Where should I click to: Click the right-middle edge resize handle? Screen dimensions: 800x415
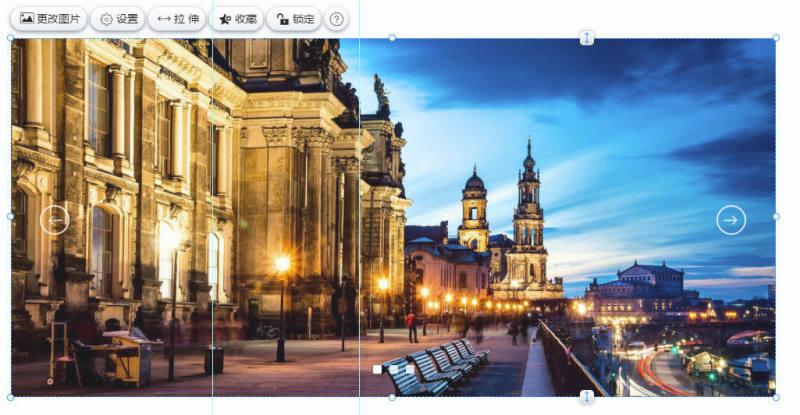pyautogui.click(x=776, y=216)
